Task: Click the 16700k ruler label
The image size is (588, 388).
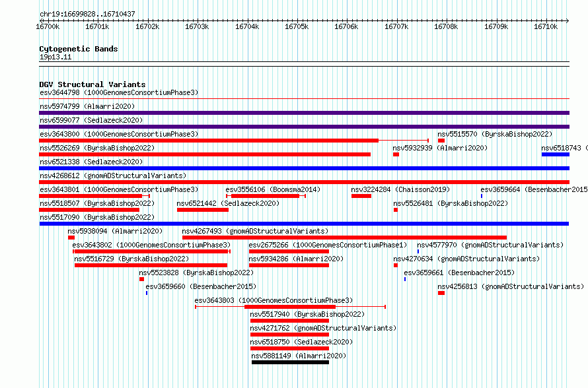Action: pyautogui.click(x=48, y=26)
